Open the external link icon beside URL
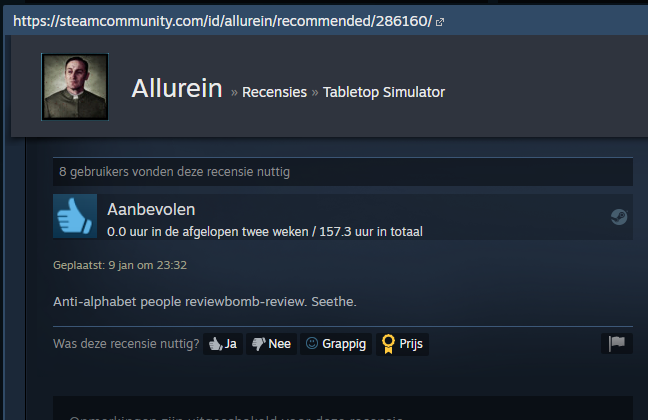This screenshot has height=420, width=648. 440,22
